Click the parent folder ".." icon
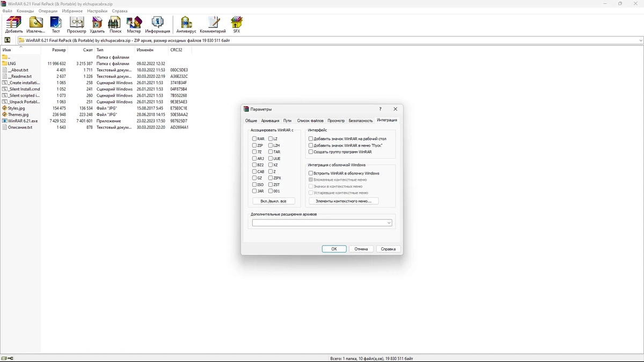The width and height of the screenshot is (644, 362). [x=5, y=57]
